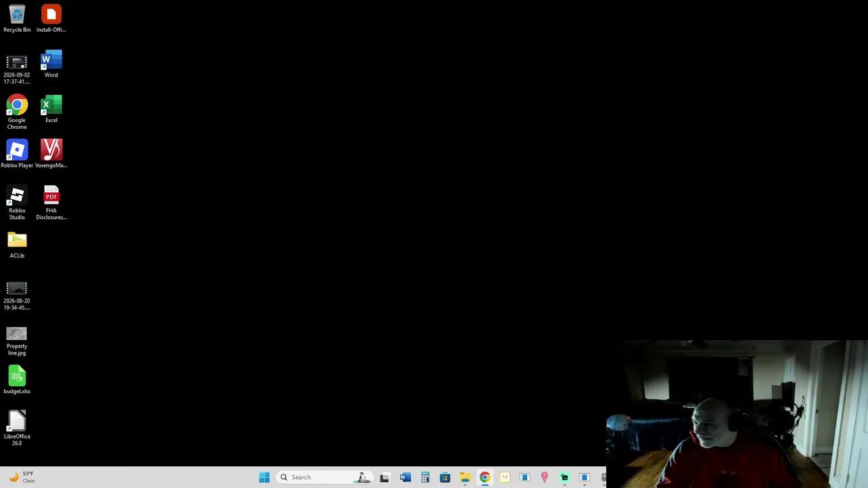Viewport: 868px width, 488px height.
Task: Select the LibreOffice 26.8 desktop icon
Action: coord(17,428)
